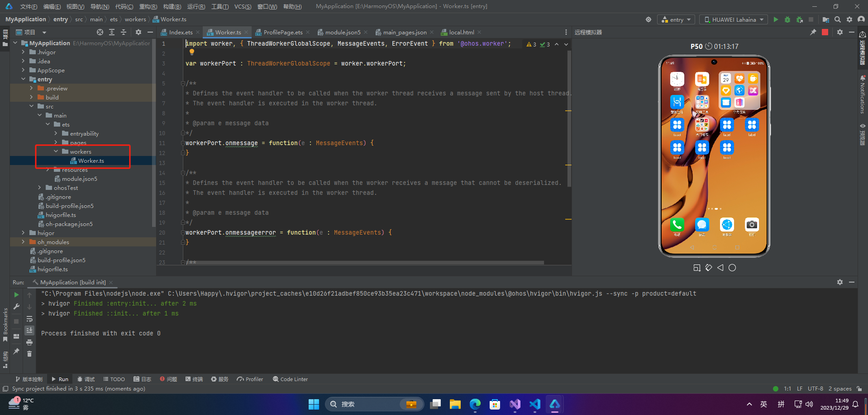Expand the hvigor folder at project root

pyautogui.click(x=23, y=233)
